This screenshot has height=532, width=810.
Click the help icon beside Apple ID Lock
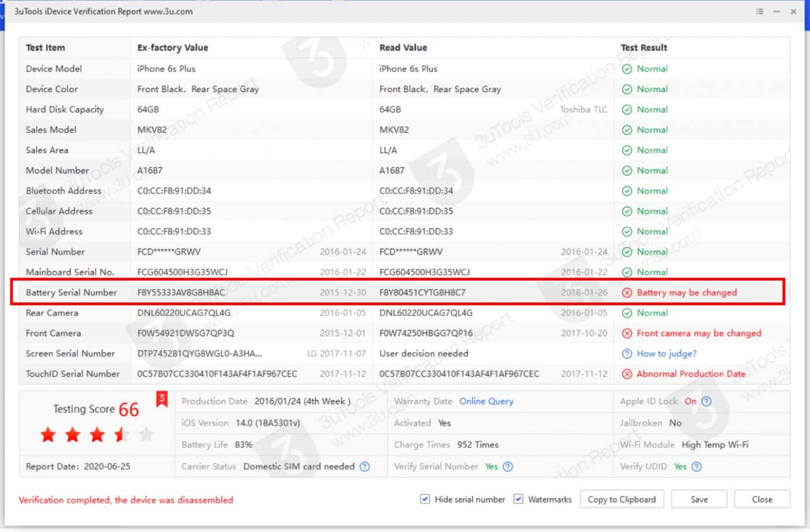706,401
